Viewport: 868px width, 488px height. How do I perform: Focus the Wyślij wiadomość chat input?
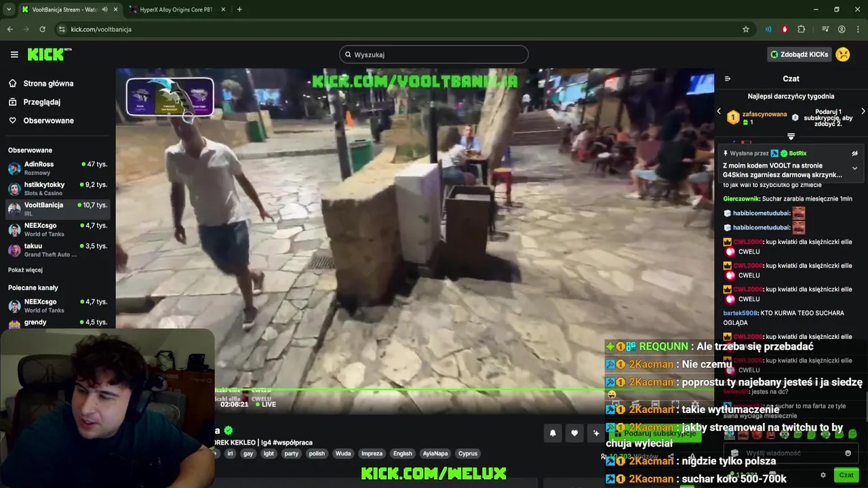[787, 453]
